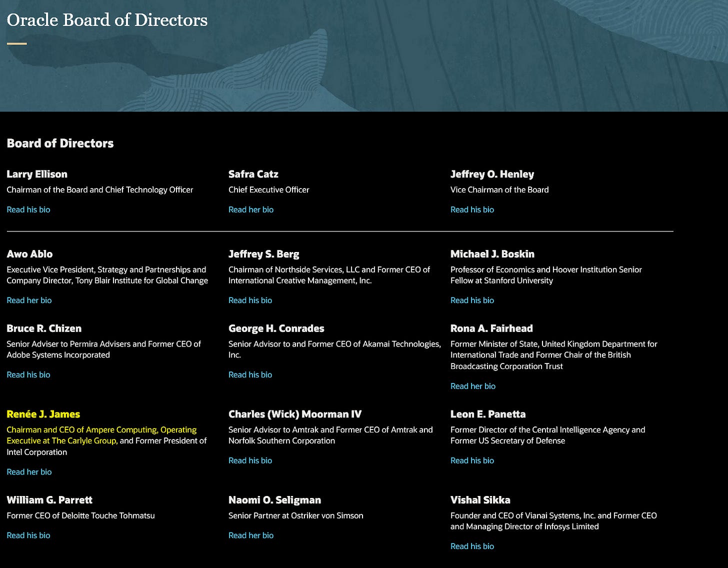Select the name 'Rona A. Fairhead'
The image size is (728, 568).
[491, 328]
